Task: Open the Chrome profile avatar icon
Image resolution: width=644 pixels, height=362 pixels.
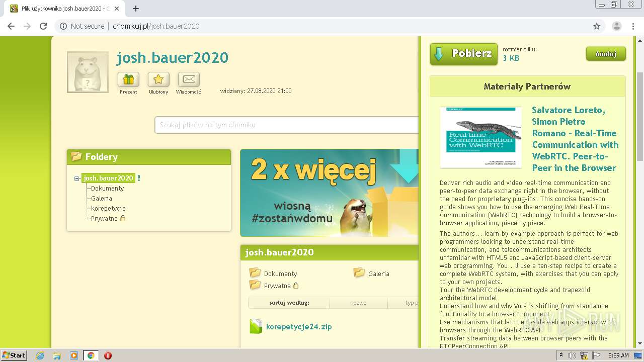Action: (617, 26)
